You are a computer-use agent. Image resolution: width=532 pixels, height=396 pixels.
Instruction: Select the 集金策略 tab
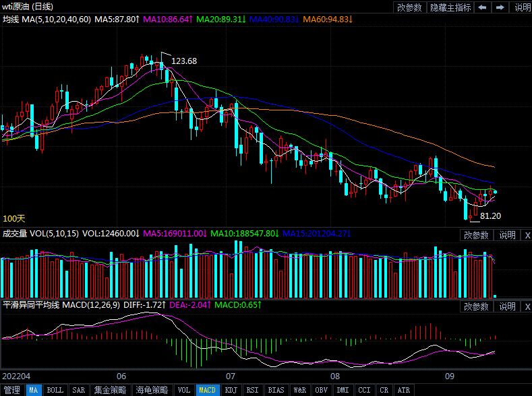point(110,390)
